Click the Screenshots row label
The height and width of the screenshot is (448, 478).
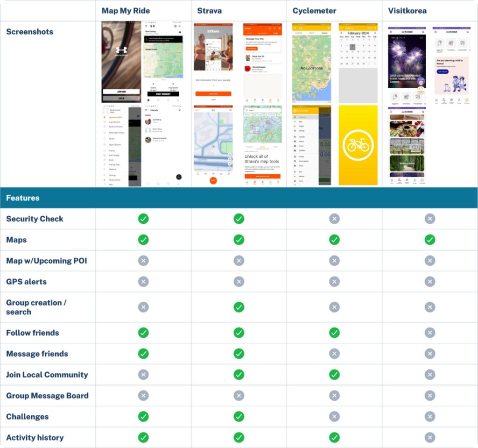(x=29, y=32)
